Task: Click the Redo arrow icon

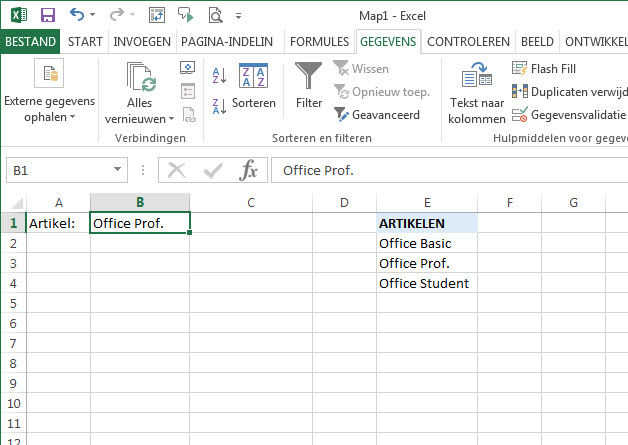Action: (117, 15)
